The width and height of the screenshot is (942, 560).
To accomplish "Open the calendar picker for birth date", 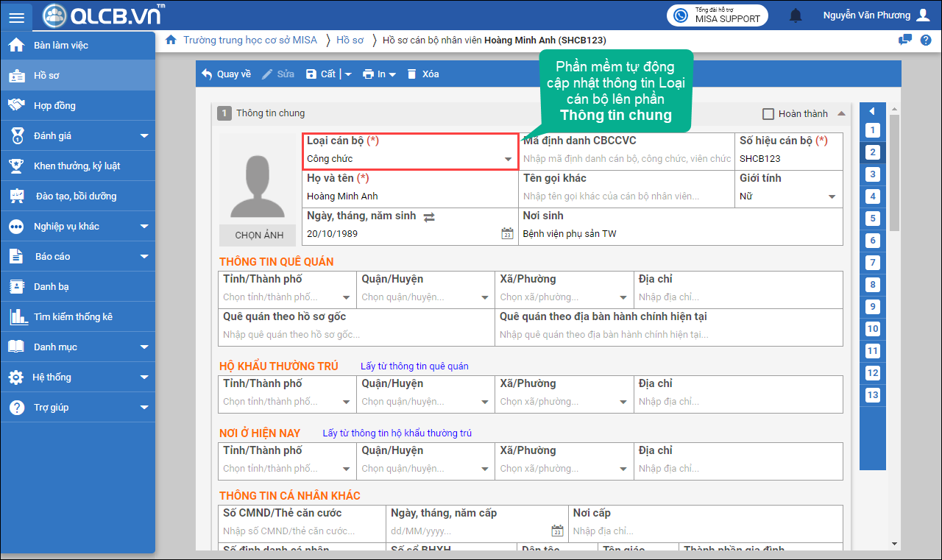I will (507, 234).
